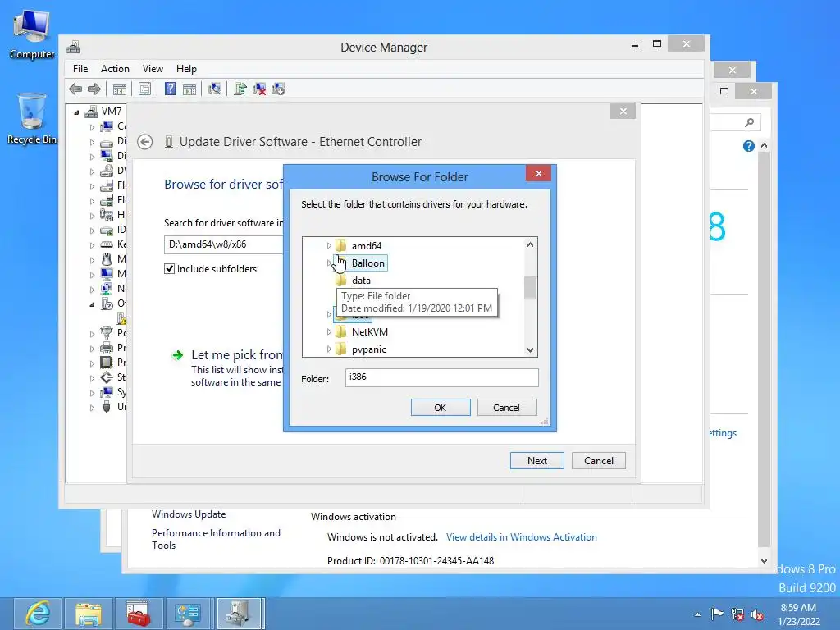
Task: Select the Storage controllers icon in tree
Action: pyautogui.click(x=107, y=377)
